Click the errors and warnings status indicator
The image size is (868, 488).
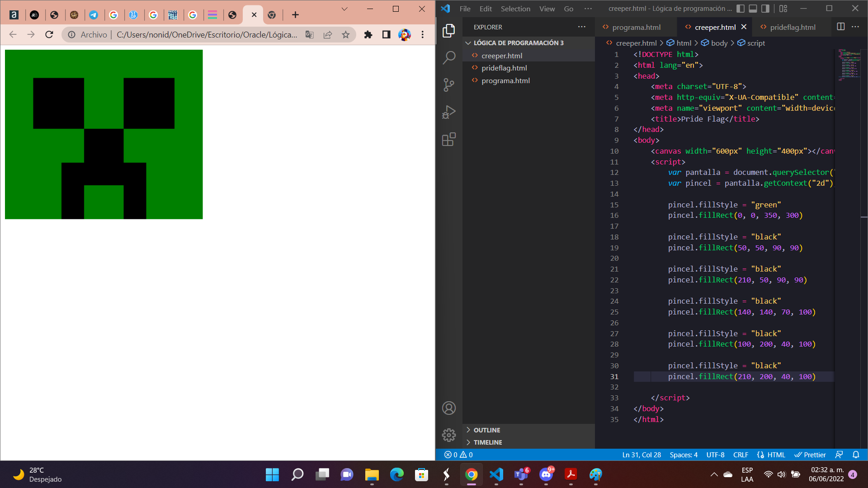[x=458, y=455]
